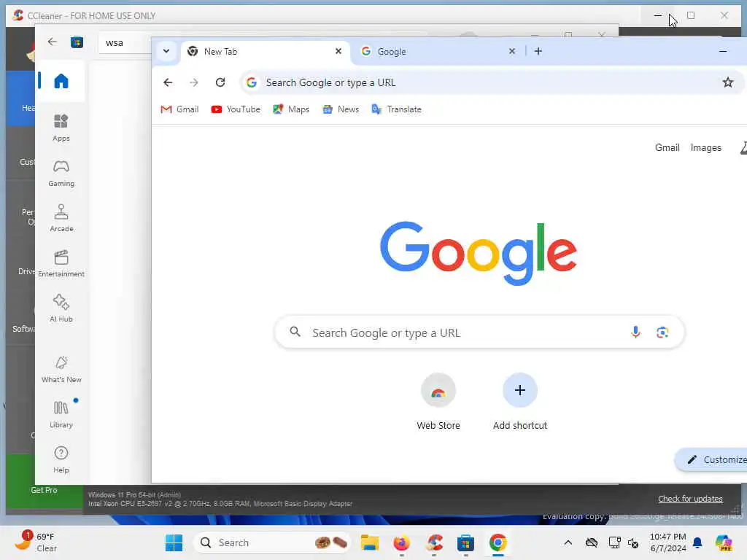Focus Chrome address bar
747x560 pixels.
(491, 82)
